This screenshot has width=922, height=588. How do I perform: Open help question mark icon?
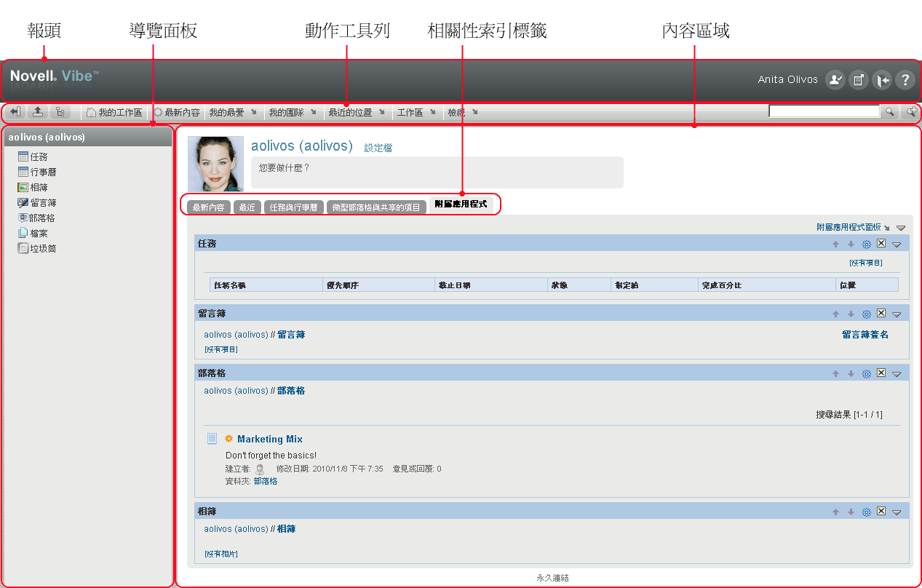(x=905, y=80)
